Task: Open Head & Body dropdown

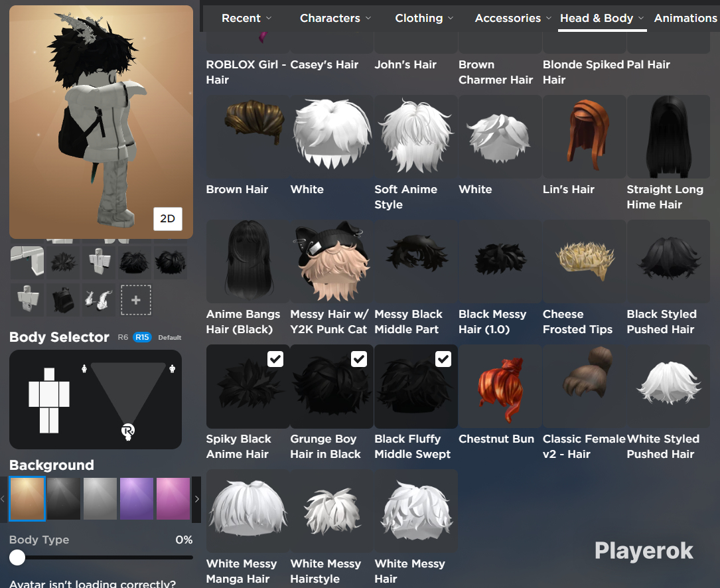Action: (602, 19)
